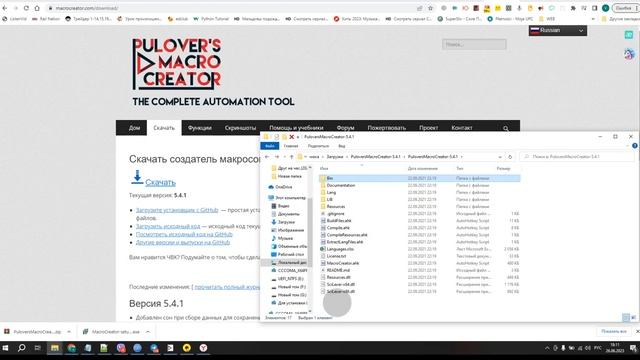Open the Вид ribbon tab in Explorer
The height and width of the screenshot is (360, 640).
342,146
